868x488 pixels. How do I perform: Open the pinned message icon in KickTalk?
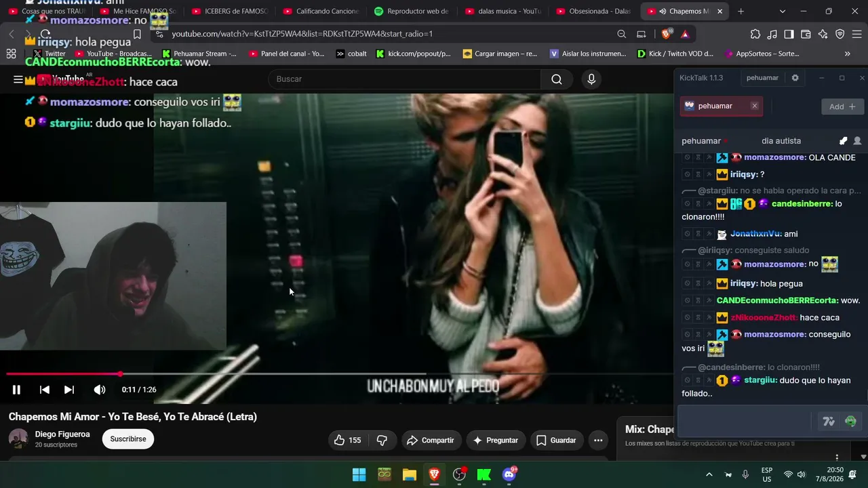pyautogui.click(x=843, y=141)
